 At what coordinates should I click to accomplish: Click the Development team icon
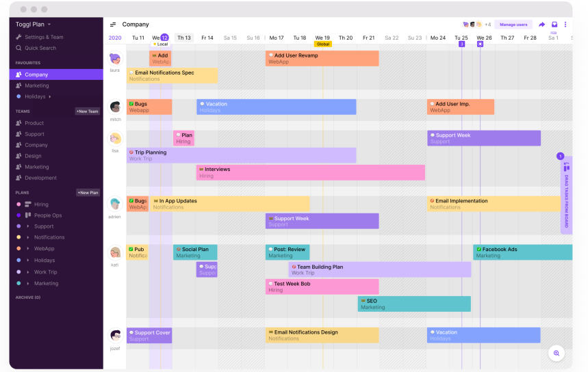pyautogui.click(x=18, y=178)
